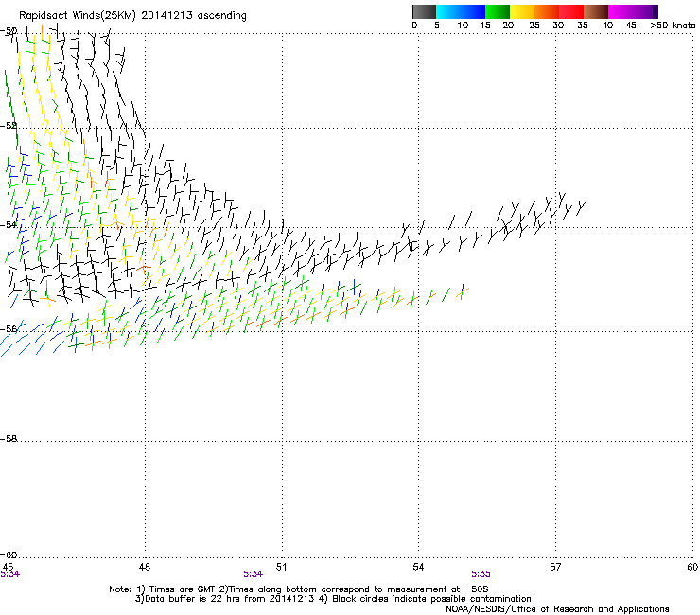Click the '57' longitude axis label
The width and height of the screenshot is (700, 615).
555,567
